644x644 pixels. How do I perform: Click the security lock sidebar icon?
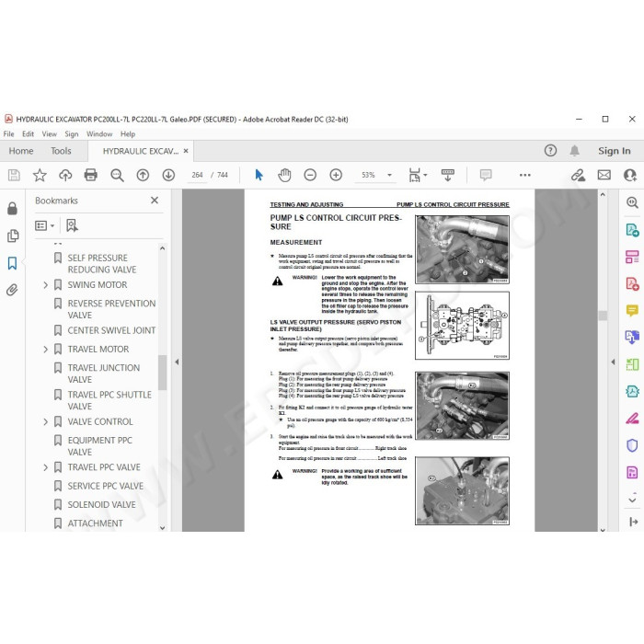click(12, 209)
